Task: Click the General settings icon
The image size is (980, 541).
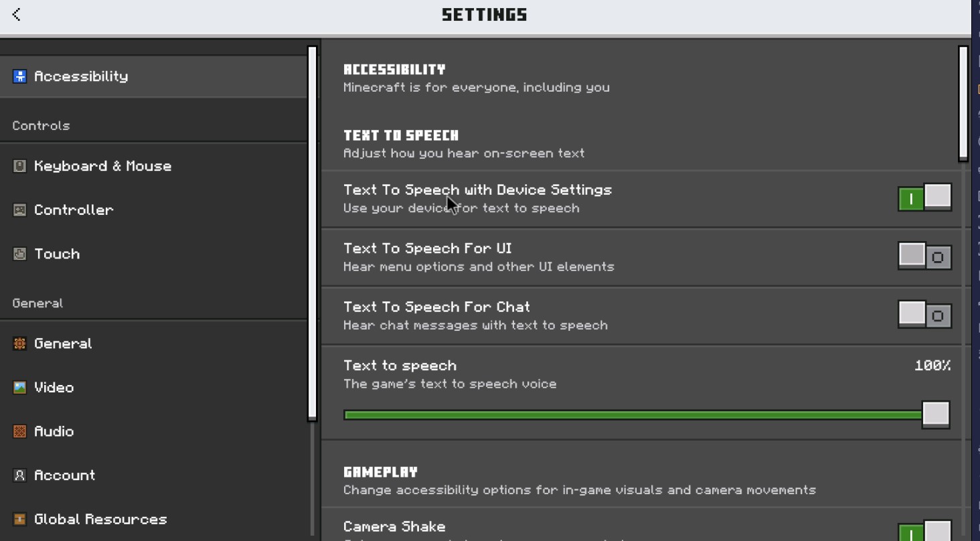Action: coord(20,343)
